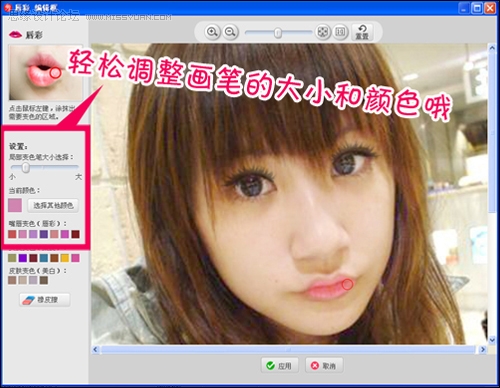Click the actual-size 1:1 view icon
Image resolution: width=500 pixels, height=388 pixels.
tap(340, 32)
